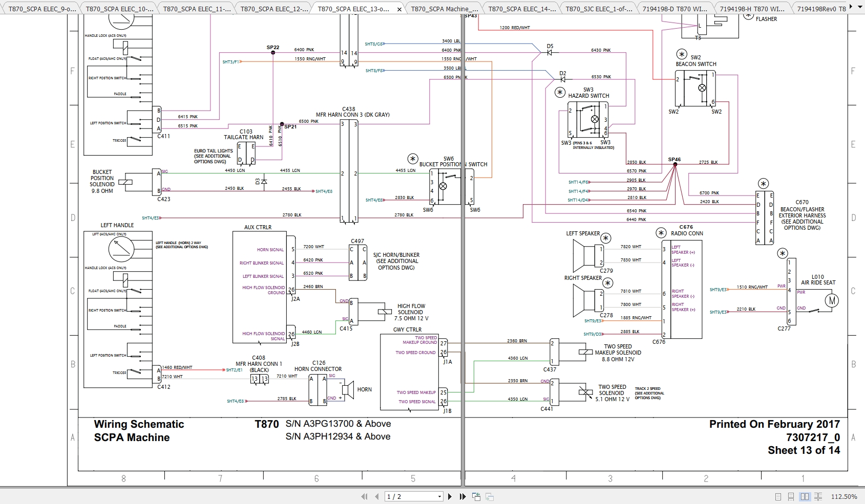The width and height of the screenshot is (865, 504).
Task: Click the GWY CTRLR label
Action: coord(407,330)
